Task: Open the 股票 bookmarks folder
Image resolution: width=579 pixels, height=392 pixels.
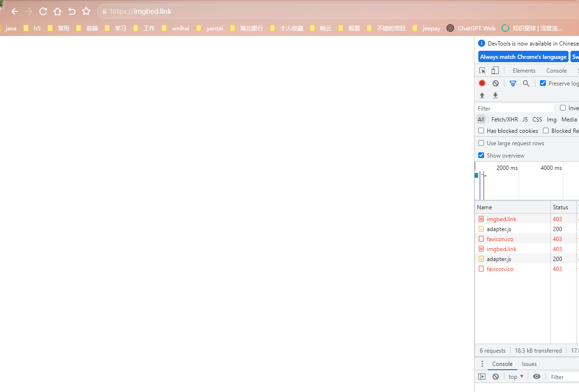Action: 349,28
